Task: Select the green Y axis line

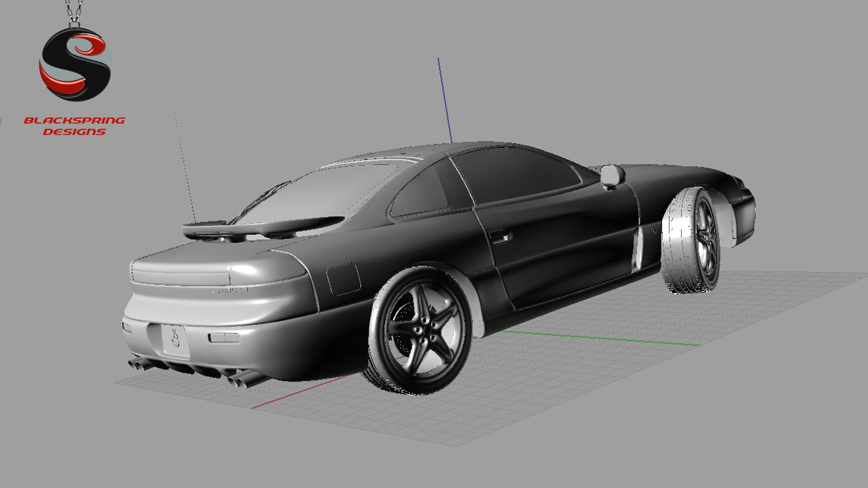Action: (601, 338)
